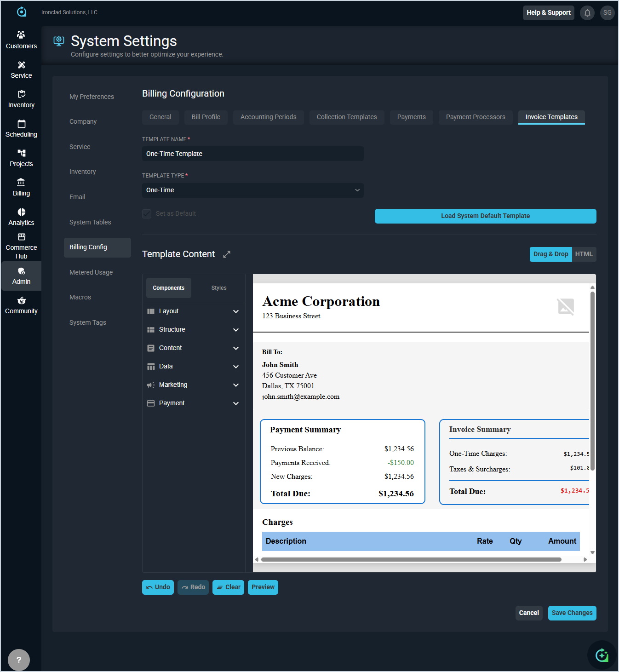Load the system default template
The width and height of the screenshot is (619, 672).
click(x=486, y=216)
